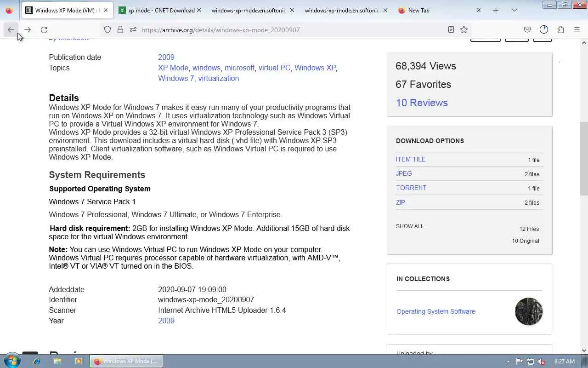The height and width of the screenshot is (368, 588).
Task: Click the windows-xp-mode_20200907 identifier text
Action: pos(206,299)
